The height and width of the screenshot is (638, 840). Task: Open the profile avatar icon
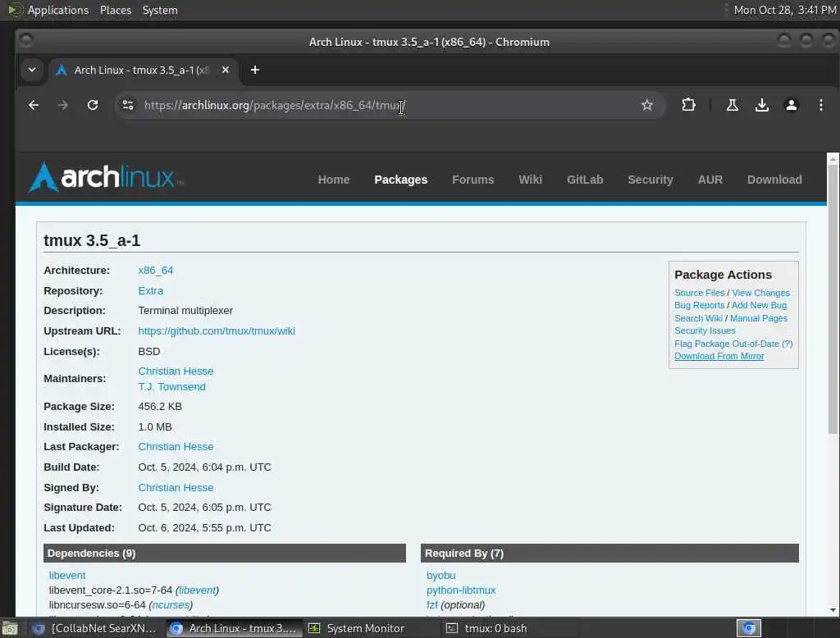pyautogui.click(x=792, y=105)
